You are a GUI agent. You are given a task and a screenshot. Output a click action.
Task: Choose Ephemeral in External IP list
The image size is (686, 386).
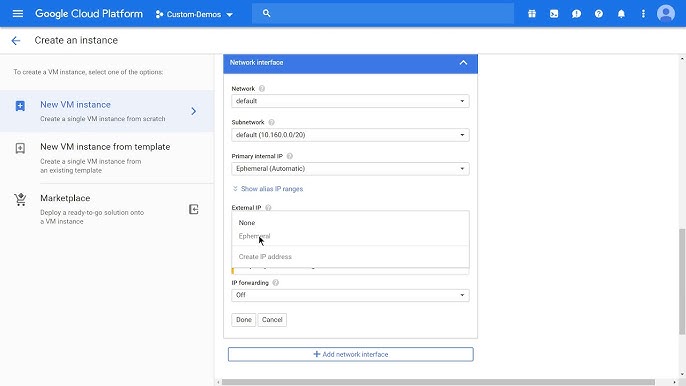pyautogui.click(x=350, y=236)
